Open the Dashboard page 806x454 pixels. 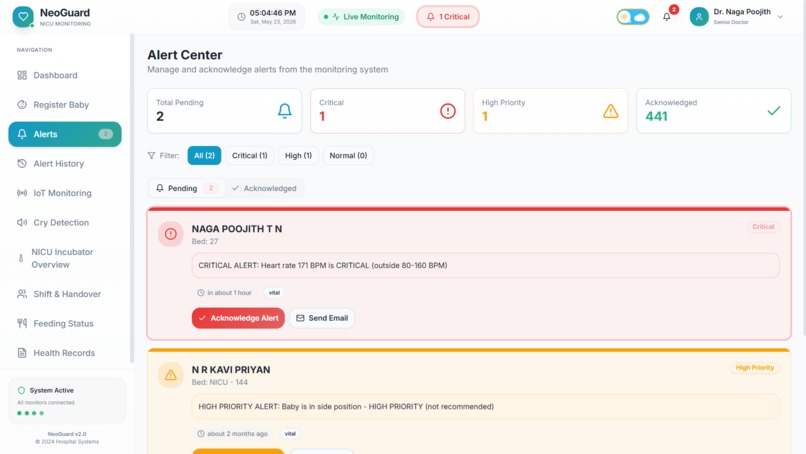65,75
